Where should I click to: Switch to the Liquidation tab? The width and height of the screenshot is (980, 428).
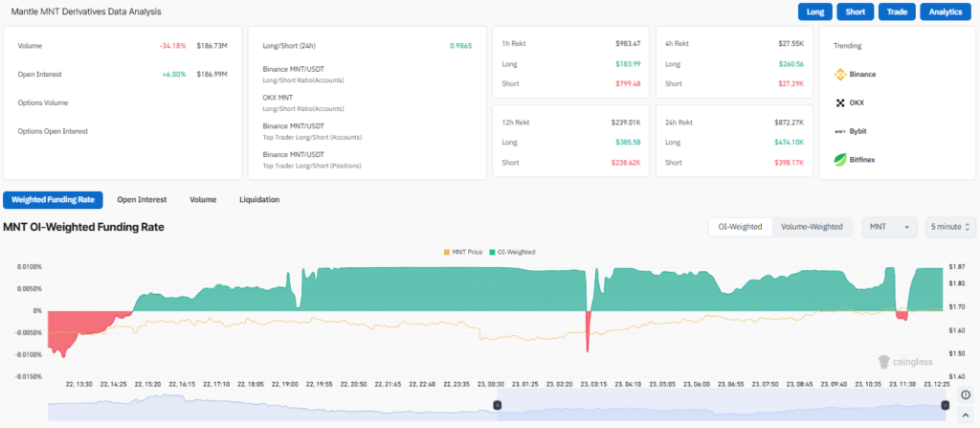[x=259, y=200]
